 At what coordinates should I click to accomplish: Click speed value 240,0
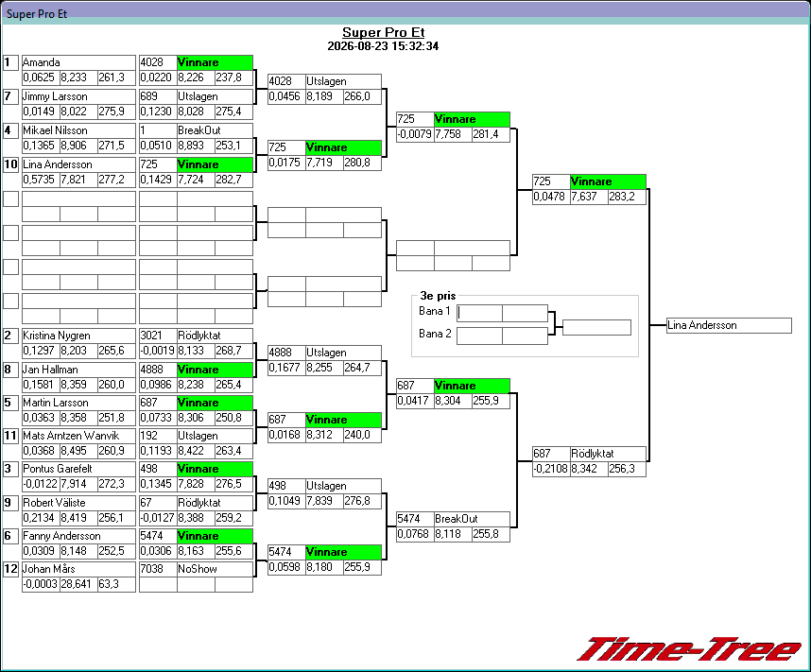362,435
